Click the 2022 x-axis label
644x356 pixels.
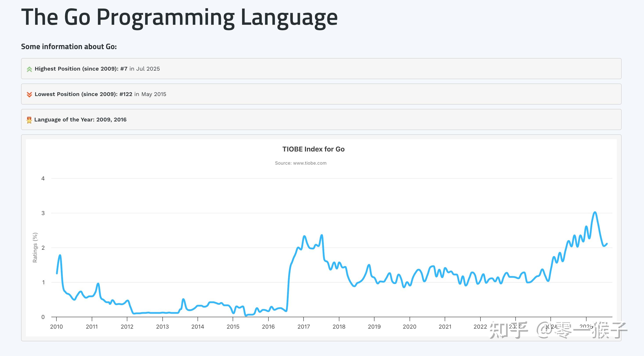[480, 327]
